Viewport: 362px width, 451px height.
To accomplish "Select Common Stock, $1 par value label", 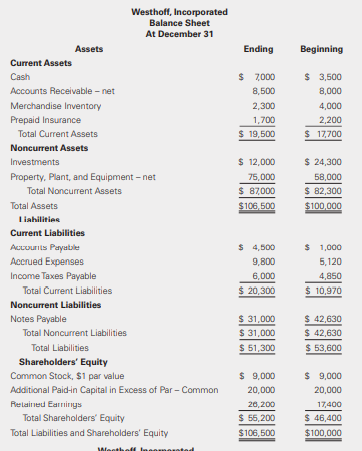I will coord(67,376).
